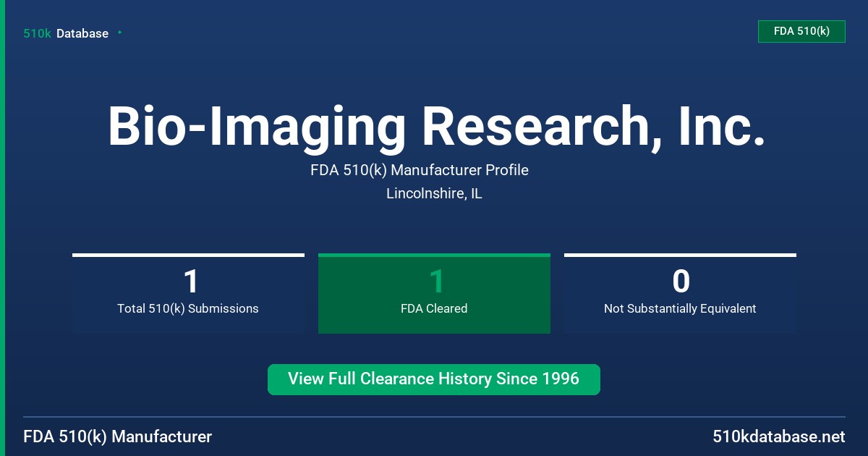The image size is (868, 456).
Task: Open the Total 510(k) Submissions stat card
Action: 188,293
